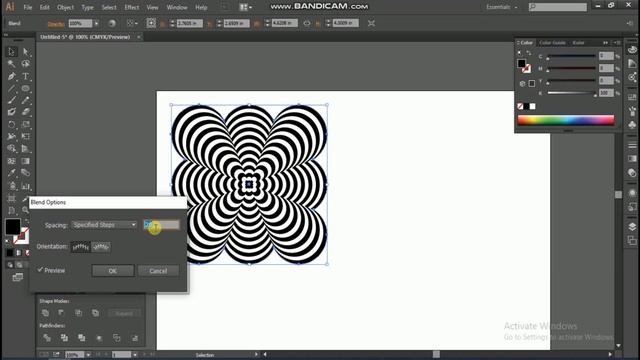Choose Align to Page orientation

click(x=80, y=247)
